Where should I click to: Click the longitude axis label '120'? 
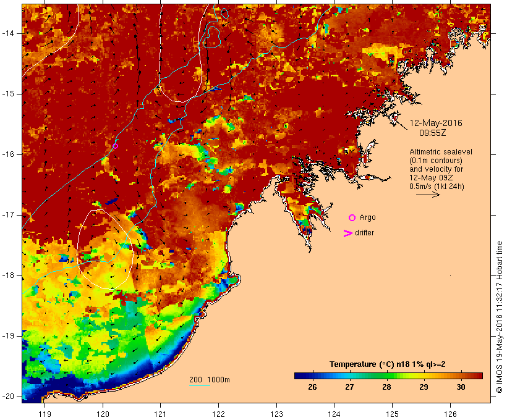coord(103,414)
